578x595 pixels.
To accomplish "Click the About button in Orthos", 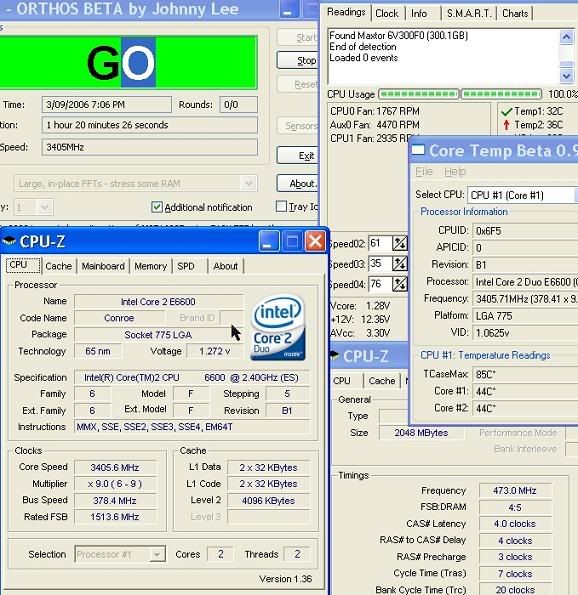I will pos(298,184).
